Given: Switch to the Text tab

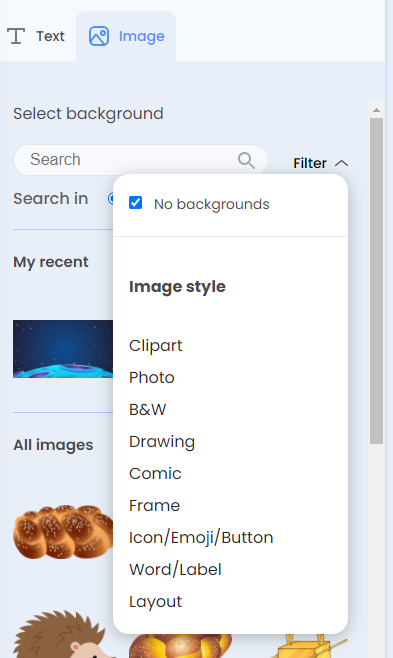Looking at the screenshot, I should pyautogui.click(x=36, y=36).
